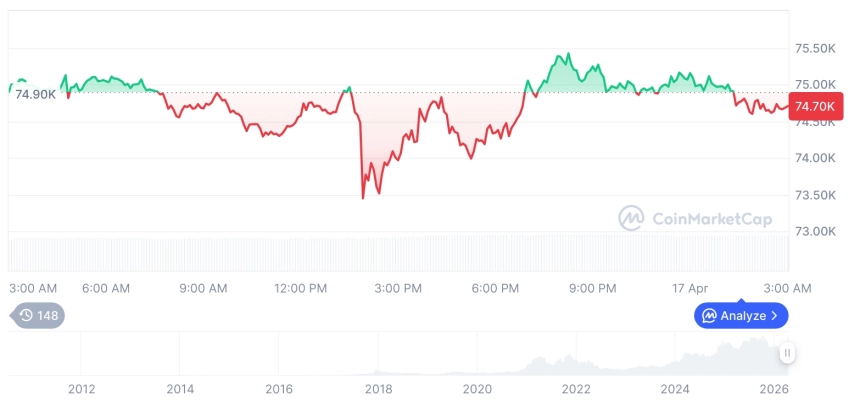This screenshot has width=860, height=401.
Task: Click the highest green peak on the price chart
Action: [x=568, y=54]
